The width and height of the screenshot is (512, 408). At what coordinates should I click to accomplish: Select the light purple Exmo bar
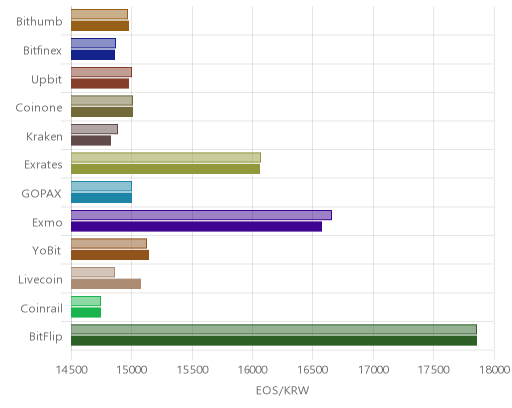click(x=201, y=215)
